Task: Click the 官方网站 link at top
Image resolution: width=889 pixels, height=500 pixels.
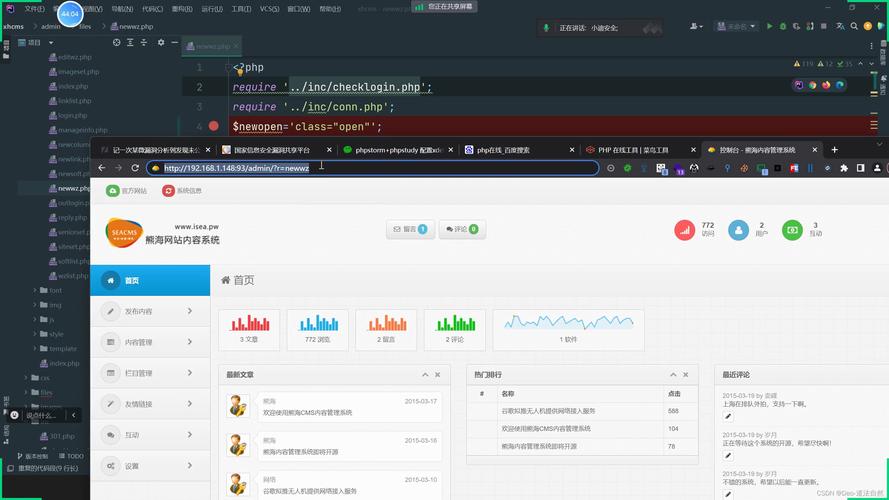Action: tap(127, 190)
